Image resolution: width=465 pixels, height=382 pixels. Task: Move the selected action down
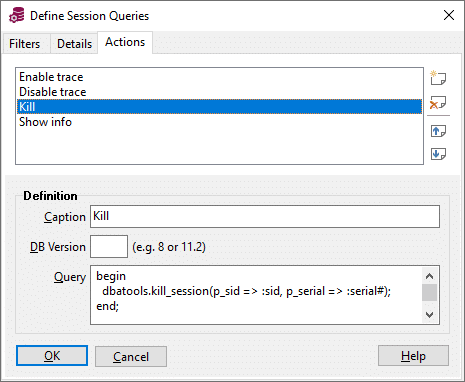438,154
